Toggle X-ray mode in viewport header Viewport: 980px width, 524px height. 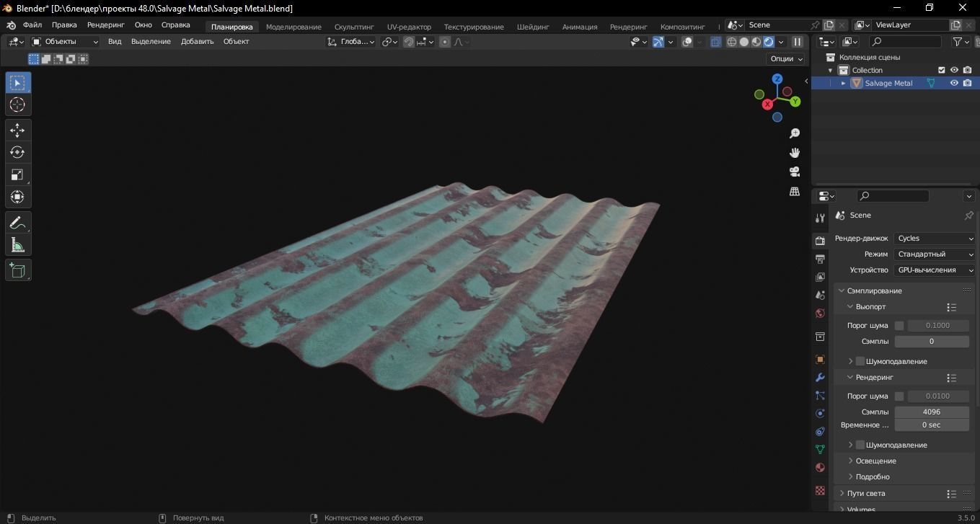(715, 42)
